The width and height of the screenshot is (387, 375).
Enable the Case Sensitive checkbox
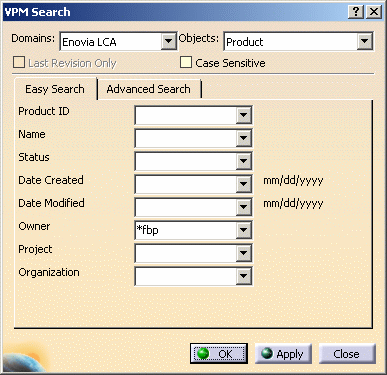186,62
